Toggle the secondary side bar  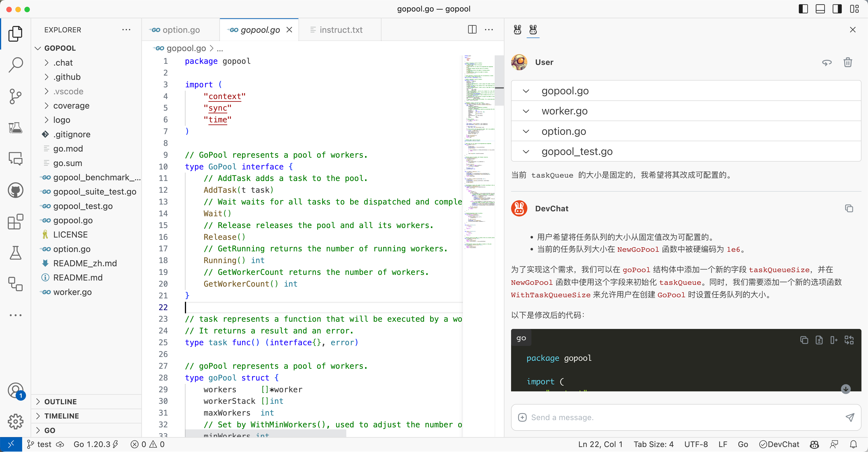pyautogui.click(x=837, y=9)
